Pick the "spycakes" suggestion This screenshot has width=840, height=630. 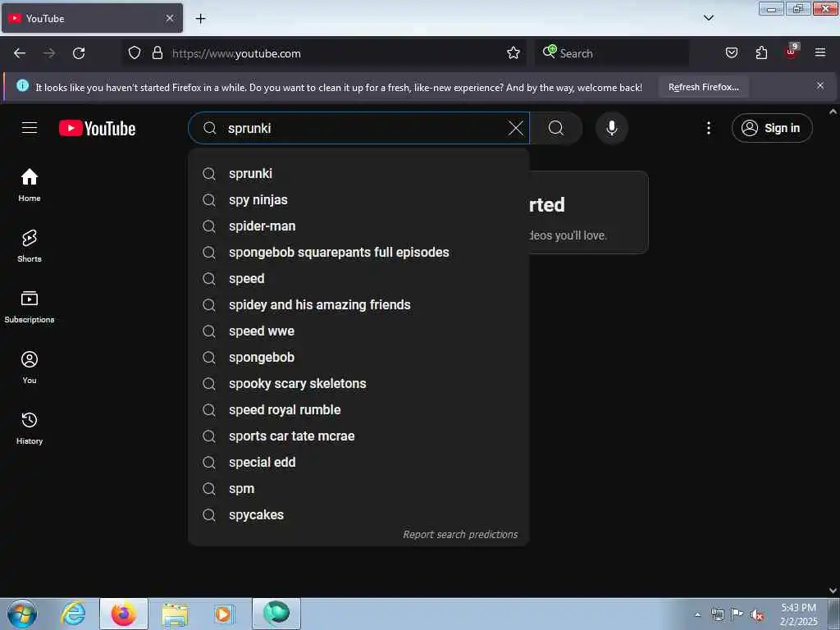pyautogui.click(x=358, y=515)
